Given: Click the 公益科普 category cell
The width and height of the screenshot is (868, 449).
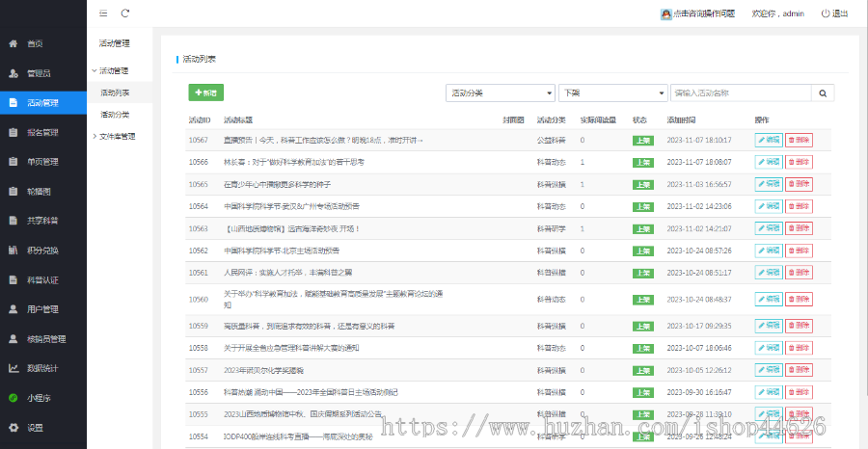Looking at the screenshot, I should tap(552, 141).
